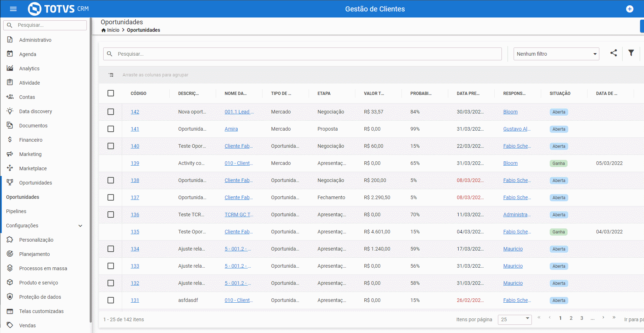
Task: Select the Data discovery sidebar icon
Action: point(10,111)
